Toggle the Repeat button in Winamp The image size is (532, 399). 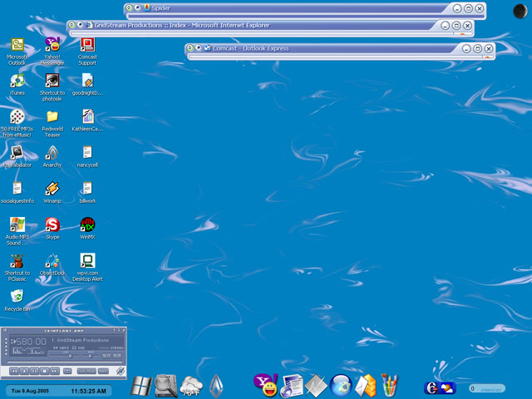[x=103, y=371]
